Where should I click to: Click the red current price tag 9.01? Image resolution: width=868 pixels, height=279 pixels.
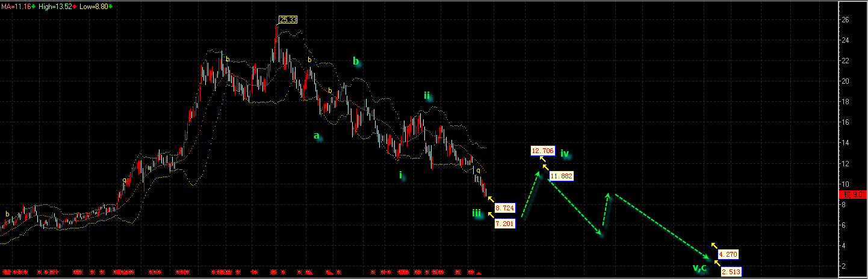click(854, 195)
